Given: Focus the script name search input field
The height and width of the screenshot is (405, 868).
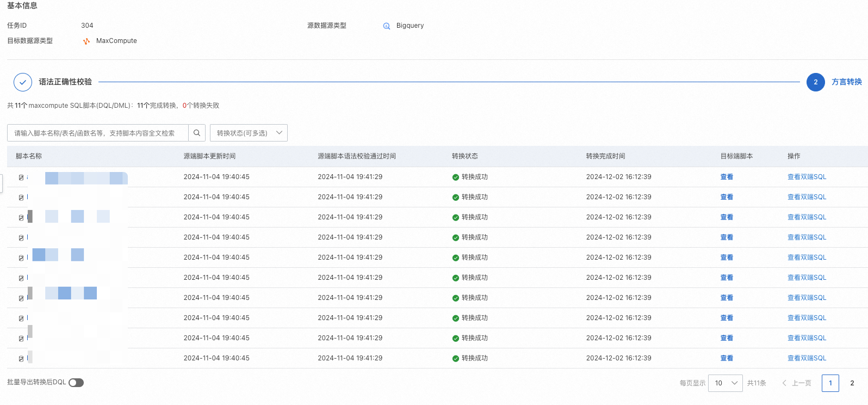Looking at the screenshot, I should pyautogui.click(x=98, y=133).
